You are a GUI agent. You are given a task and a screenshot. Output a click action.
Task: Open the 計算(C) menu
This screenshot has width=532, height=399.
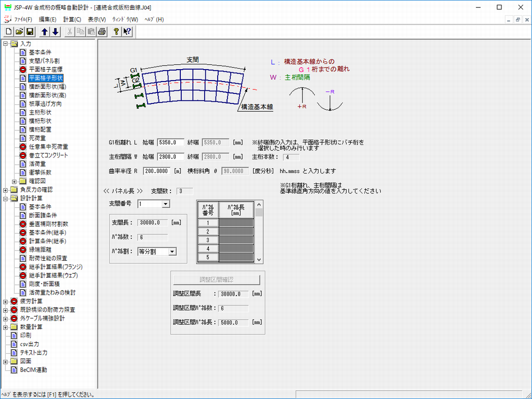(x=72, y=19)
